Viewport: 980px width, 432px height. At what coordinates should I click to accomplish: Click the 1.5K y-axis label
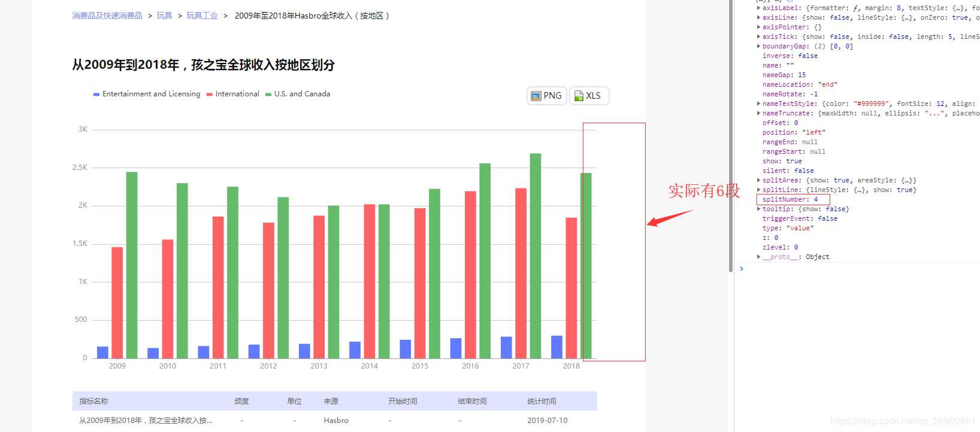80,244
